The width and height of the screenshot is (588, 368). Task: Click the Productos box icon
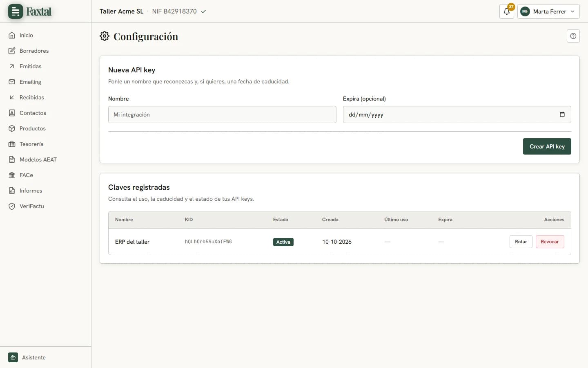[12, 128]
